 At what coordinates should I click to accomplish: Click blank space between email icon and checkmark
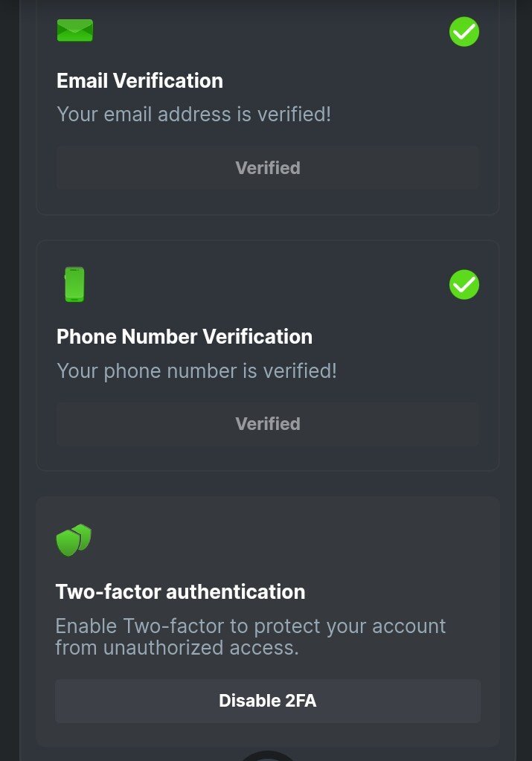pyautogui.click(x=268, y=31)
